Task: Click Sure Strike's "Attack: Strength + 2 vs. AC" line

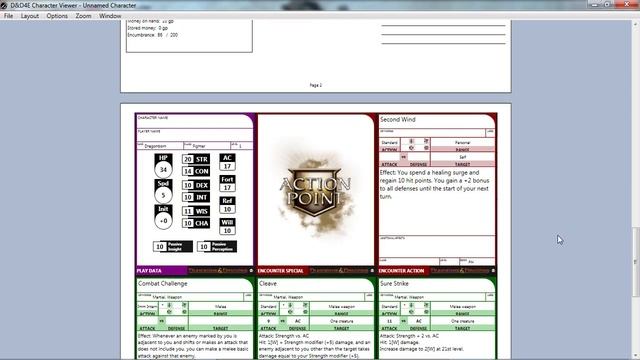Action: (x=409, y=336)
